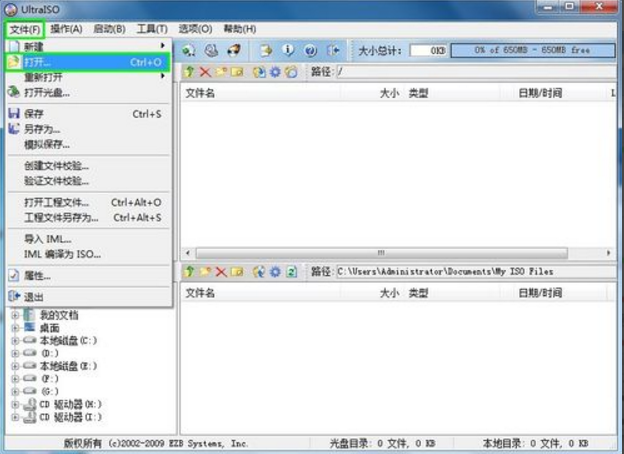The image size is (624, 454).
Task: Click the exit door icon in main toolbar
Action: coord(333,51)
